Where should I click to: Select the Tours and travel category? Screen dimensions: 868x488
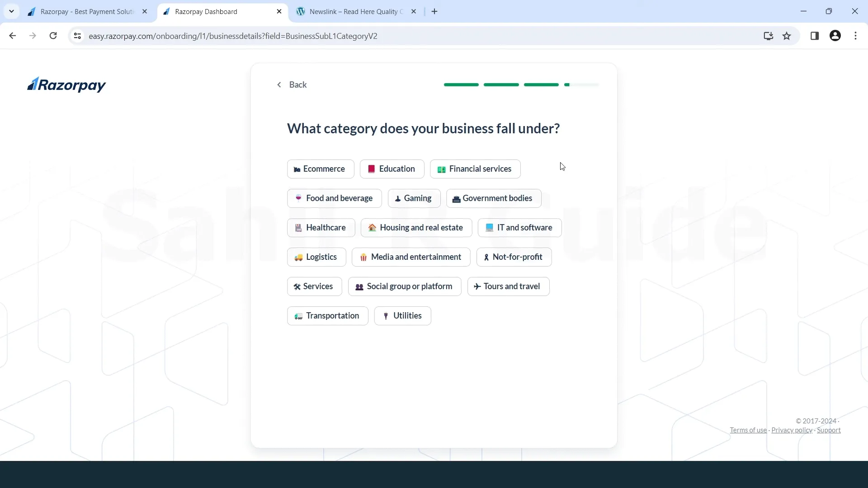pos(508,286)
